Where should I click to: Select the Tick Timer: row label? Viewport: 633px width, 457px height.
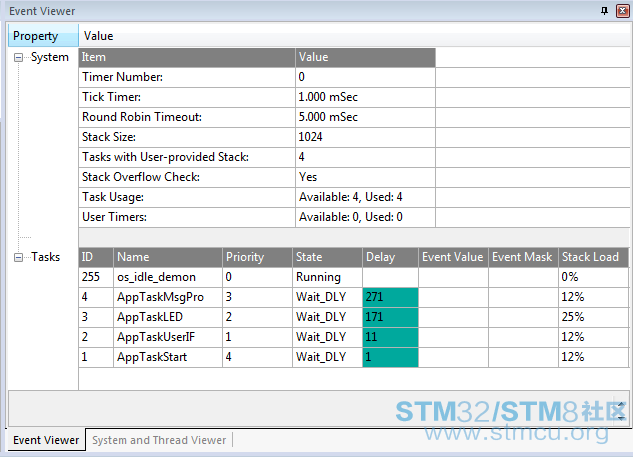coord(111,97)
